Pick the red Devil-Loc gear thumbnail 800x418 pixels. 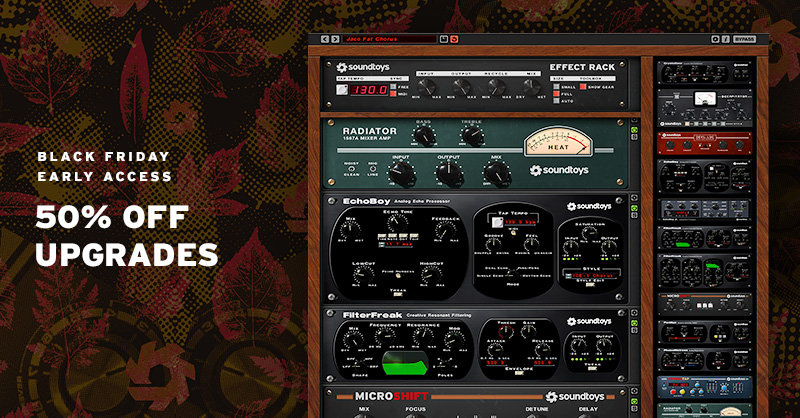click(x=704, y=143)
